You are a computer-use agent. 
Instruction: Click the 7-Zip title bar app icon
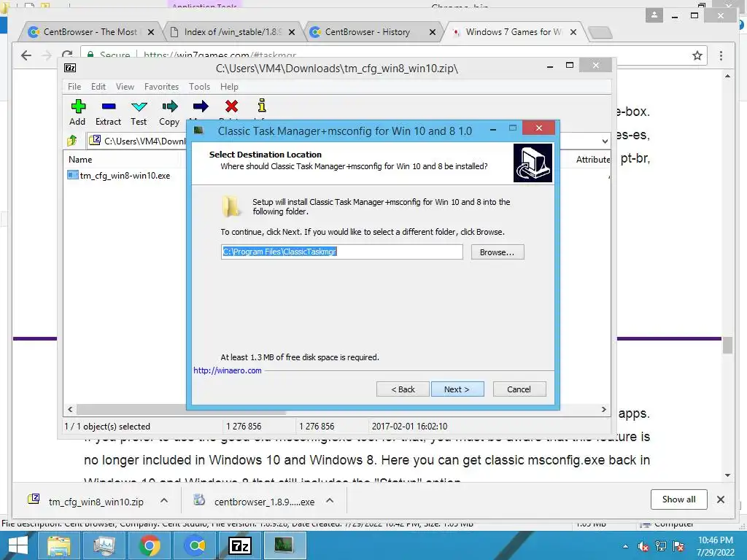[x=70, y=68]
